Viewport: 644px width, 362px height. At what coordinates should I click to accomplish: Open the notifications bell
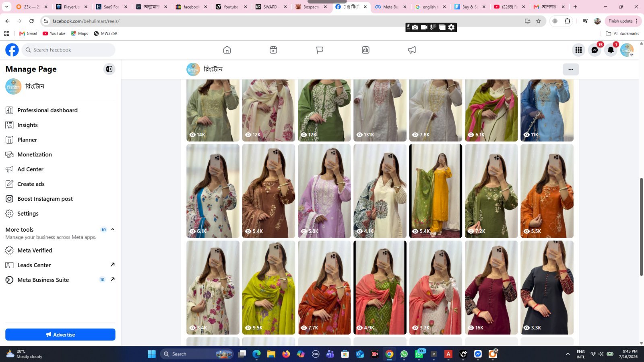coord(611,50)
